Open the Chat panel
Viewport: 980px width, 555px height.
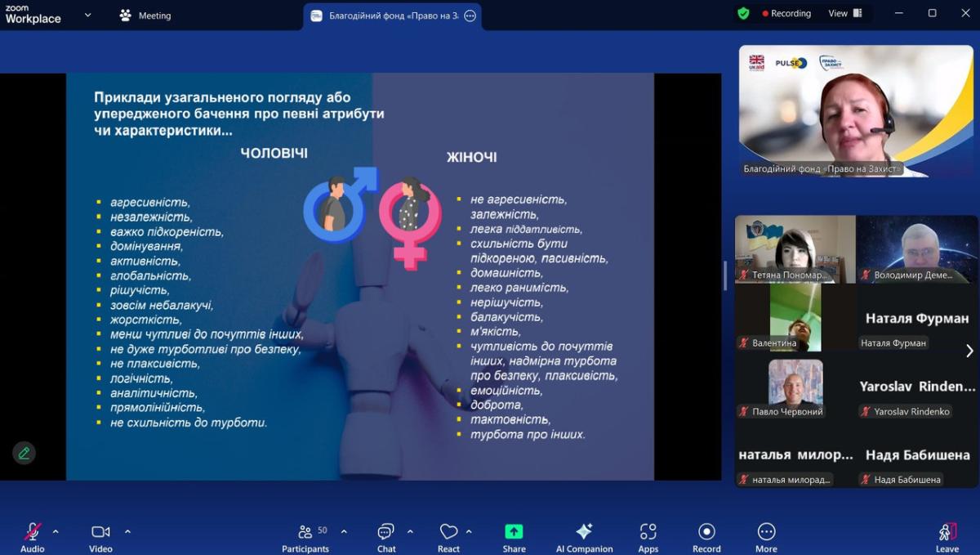tap(386, 537)
